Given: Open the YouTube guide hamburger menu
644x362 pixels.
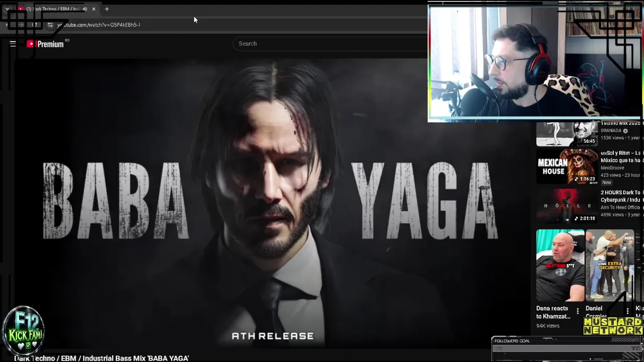Looking at the screenshot, I should coord(13,44).
